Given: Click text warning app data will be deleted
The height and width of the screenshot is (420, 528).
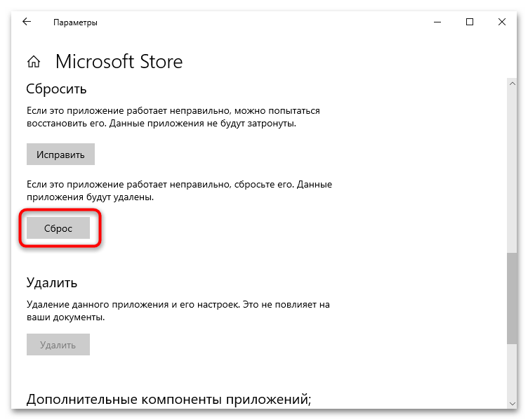Looking at the screenshot, I should click(179, 190).
